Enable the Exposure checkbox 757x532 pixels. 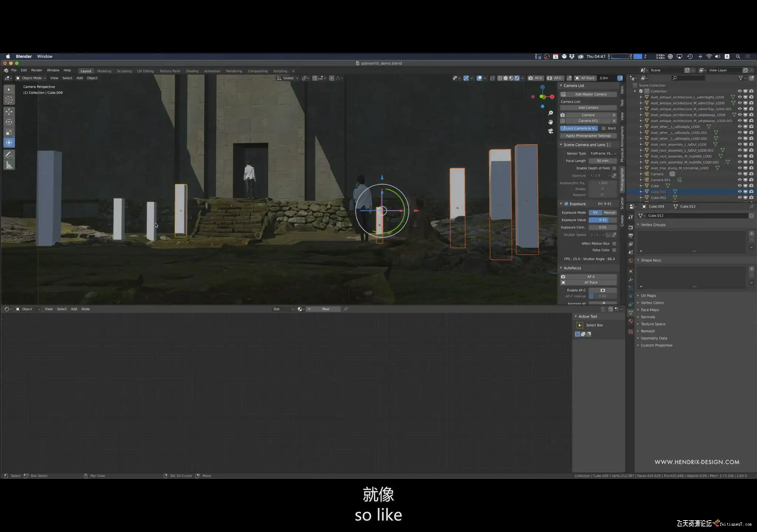point(566,204)
